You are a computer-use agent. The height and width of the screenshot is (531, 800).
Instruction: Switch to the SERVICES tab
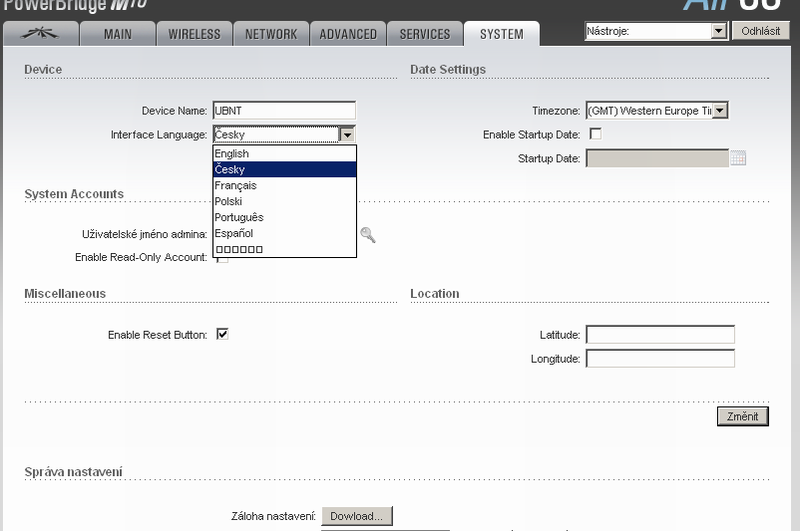pos(425,34)
